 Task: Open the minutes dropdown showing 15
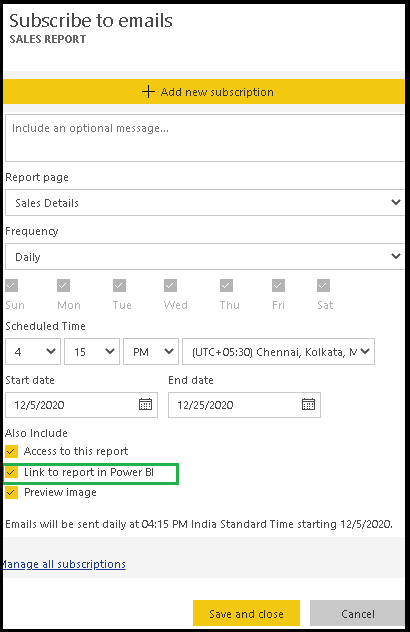(x=92, y=351)
